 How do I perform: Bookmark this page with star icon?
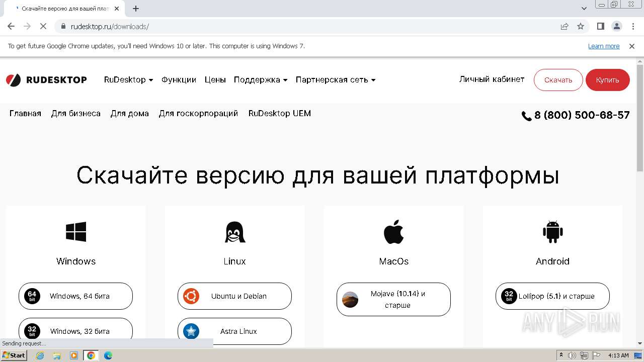tap(581, 26)
